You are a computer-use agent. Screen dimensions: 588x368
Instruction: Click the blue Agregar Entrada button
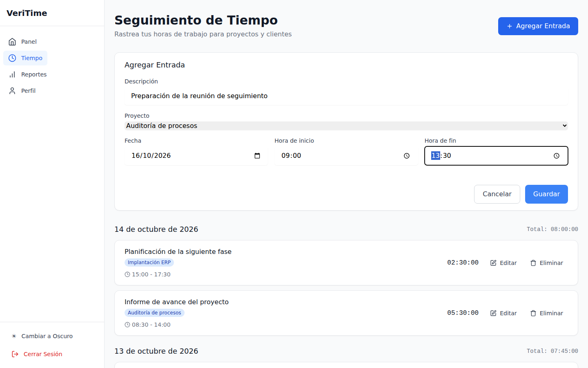pyautogui.click(x=538, y=26)
